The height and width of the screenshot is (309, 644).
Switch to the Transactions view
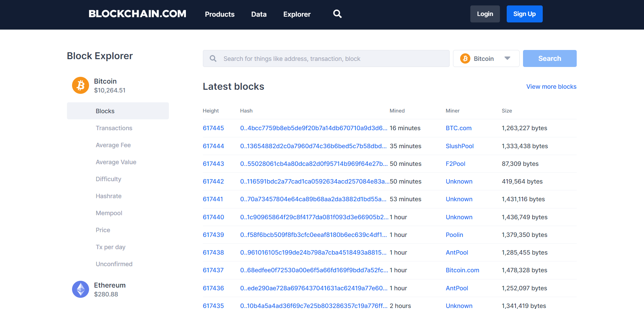(x=114, y=128)
